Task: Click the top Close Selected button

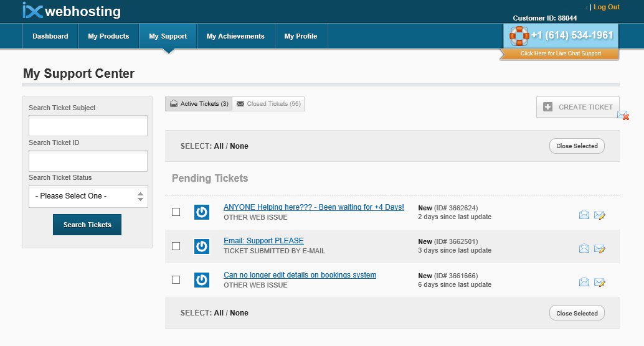Action: point(577,146)
